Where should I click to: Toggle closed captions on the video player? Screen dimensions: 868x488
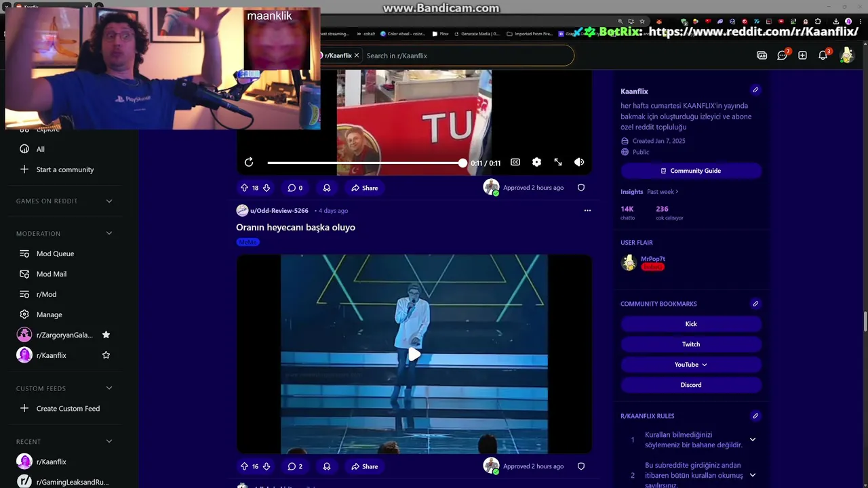pos(515,162)
